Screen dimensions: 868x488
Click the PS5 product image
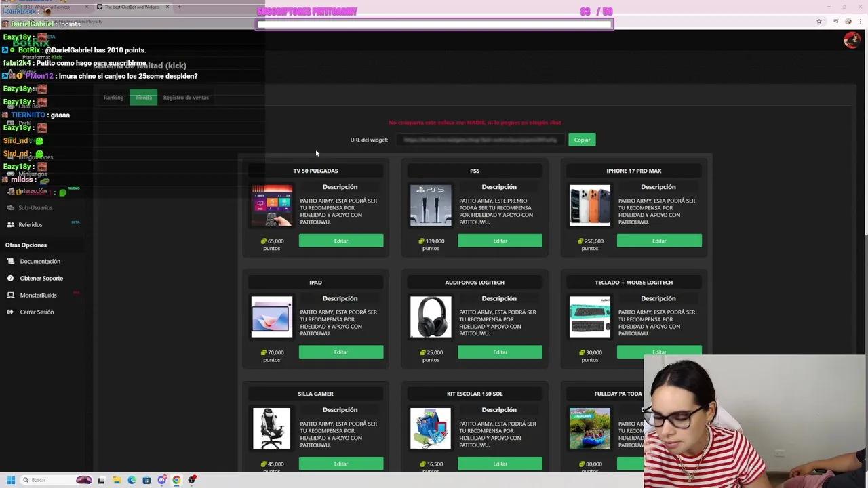[431, 205]
